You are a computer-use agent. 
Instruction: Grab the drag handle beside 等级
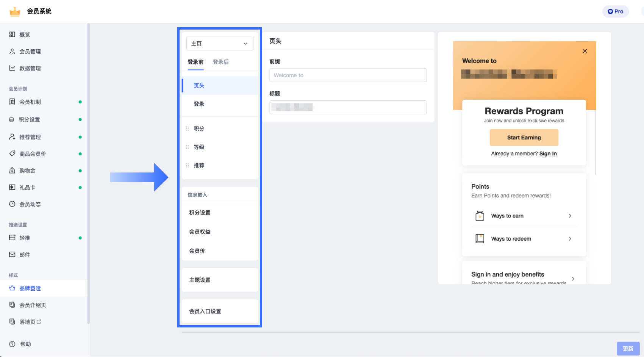(188, 147)
